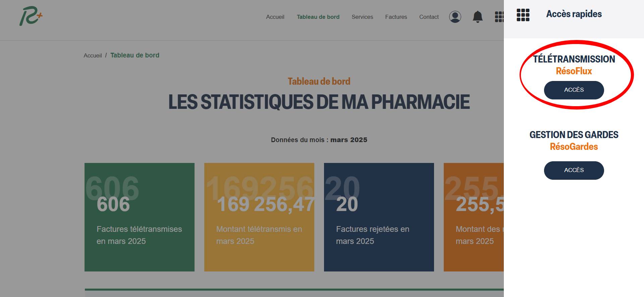The height and width of the screenshot is (297, 644).
Task: Click the Accueil breadcrumb link
Action: pyautogui.click(x=93, y=55)
